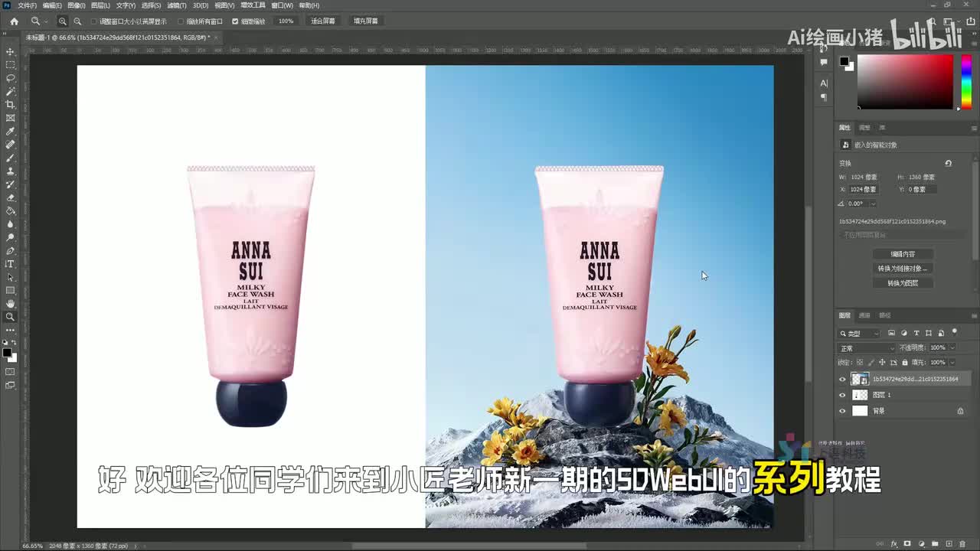Screen dimensions: 980x551
Task: Enable 缩放所有窗口 checkbox
Action: 181,21
